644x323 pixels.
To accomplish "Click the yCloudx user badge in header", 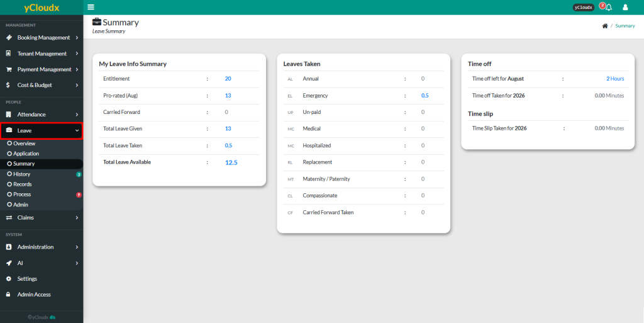I will coord(583,8).
